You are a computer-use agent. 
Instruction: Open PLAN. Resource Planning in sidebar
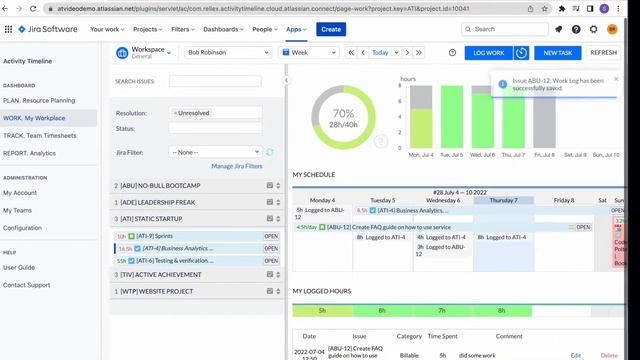pyautogui.click(x=39, y=100)
